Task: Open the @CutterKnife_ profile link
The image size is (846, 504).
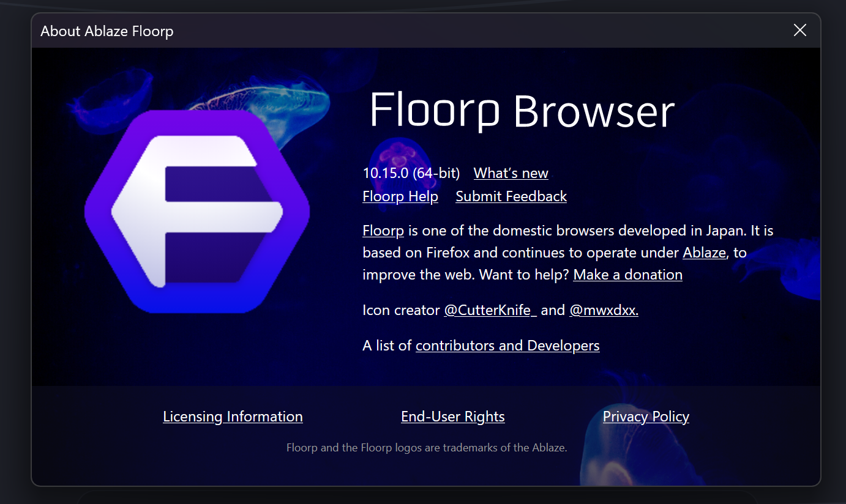Action: (x=490, y=310)
